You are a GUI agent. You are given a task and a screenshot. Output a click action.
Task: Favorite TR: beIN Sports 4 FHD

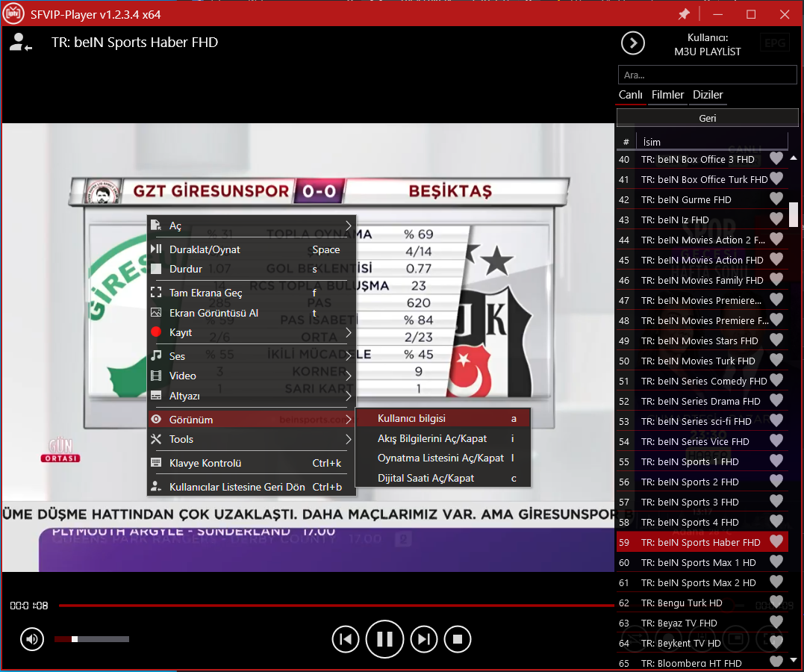coord(776,521)
